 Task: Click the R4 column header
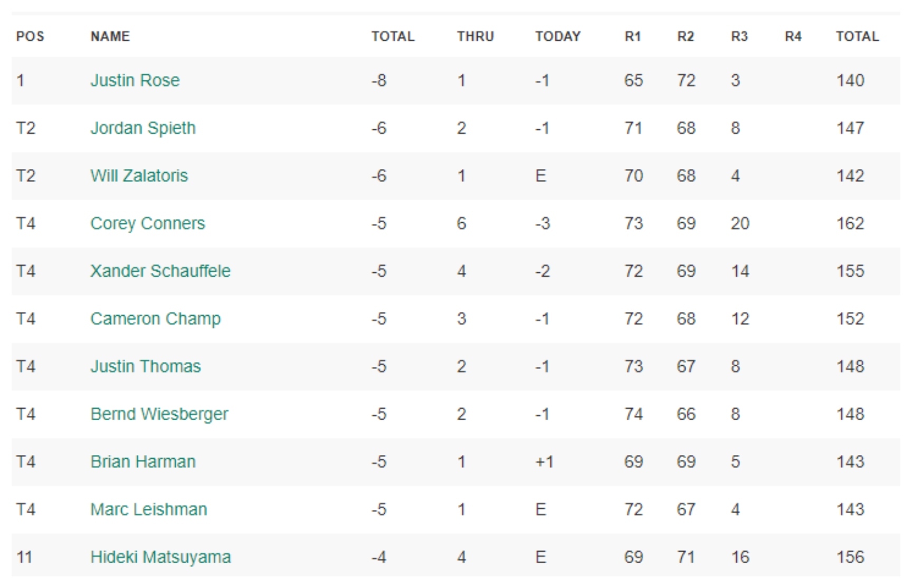click(x=793, y=36)
